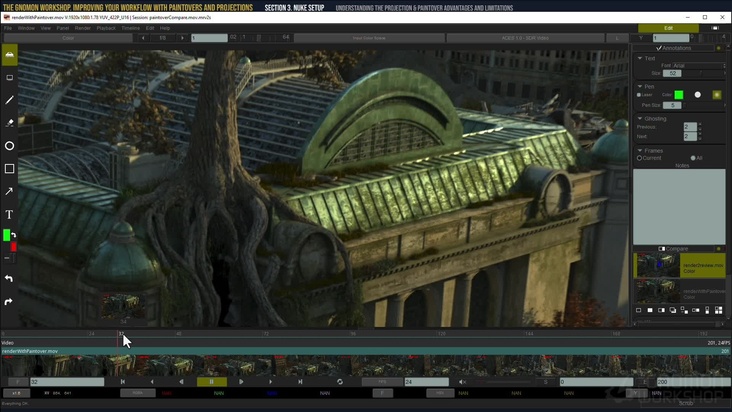Collapse the Text section
The width and height of the screenshot is (732, 412).
pos(640,58)
